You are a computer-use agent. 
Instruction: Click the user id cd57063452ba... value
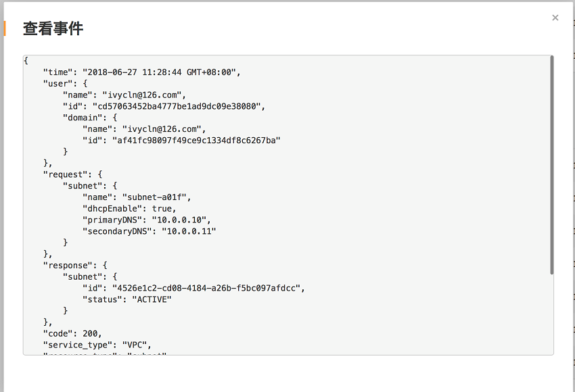coord(177,106)
